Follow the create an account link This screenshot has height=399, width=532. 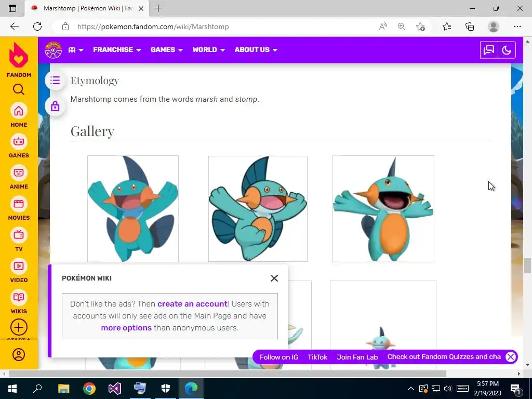click(192, 303)
